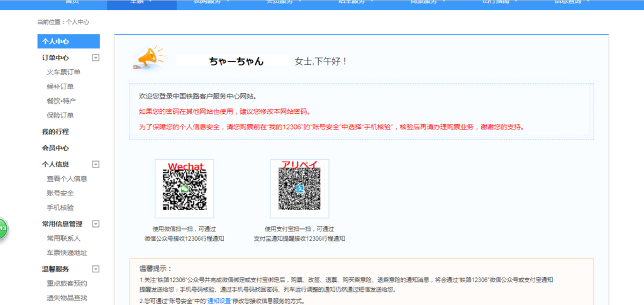Viewport: 644px width, 305px height.
Task: Open 遗失物品查找
Action: [67, 297]
